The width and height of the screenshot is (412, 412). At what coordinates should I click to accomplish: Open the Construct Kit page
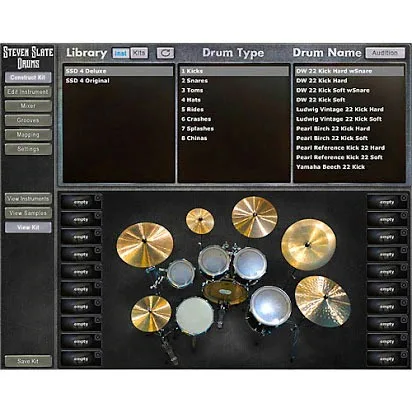tap(28, 77)
